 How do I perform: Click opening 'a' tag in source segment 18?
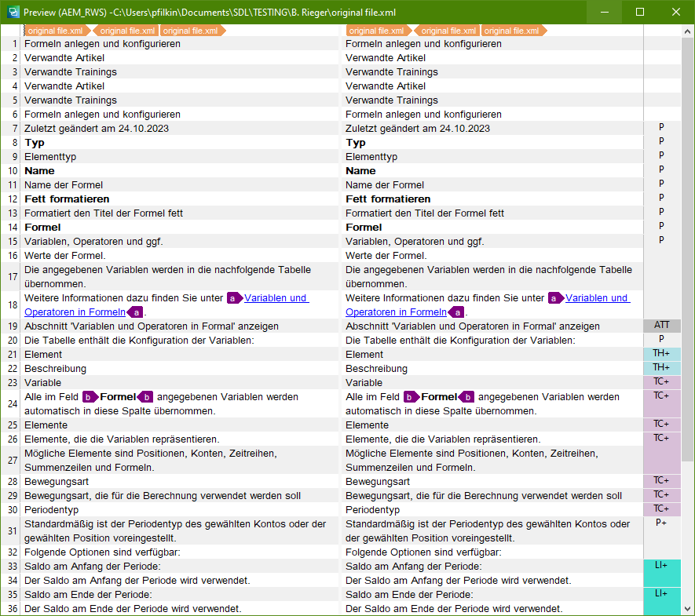[x=235, y=298]
